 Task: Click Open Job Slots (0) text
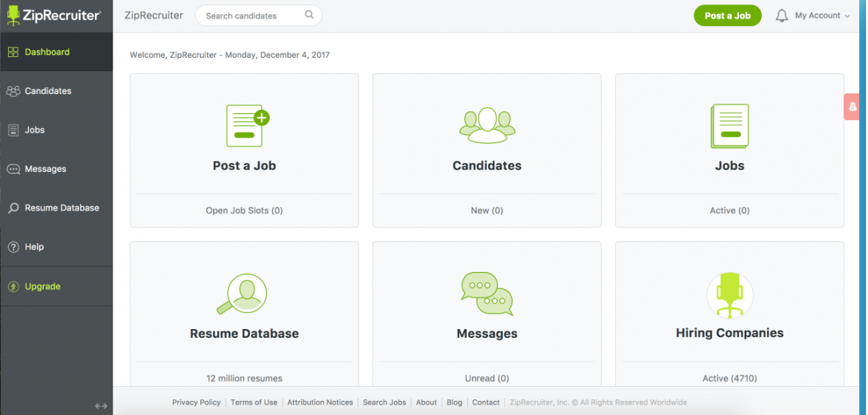(x=244, y=210)
